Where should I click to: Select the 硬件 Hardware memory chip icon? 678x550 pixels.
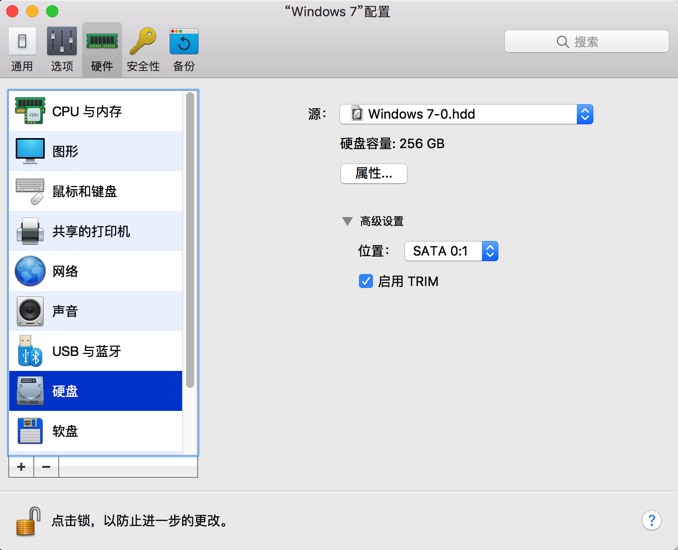102,42
